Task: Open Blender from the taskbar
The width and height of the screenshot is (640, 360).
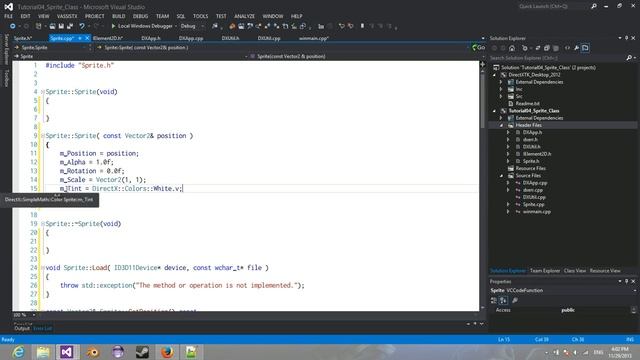Action: pyautogui.click(x=93, y=352)
